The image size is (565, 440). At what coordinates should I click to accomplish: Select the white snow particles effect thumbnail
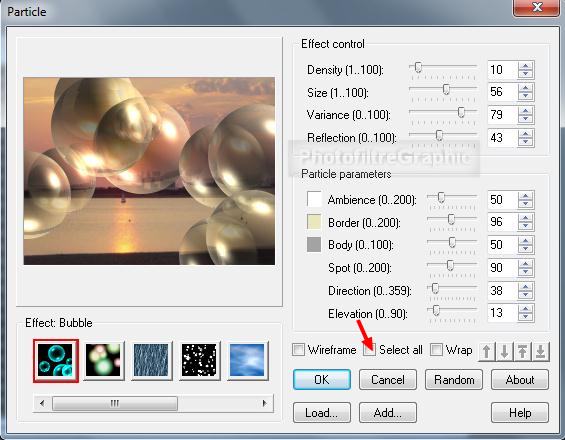click(199, 360)
